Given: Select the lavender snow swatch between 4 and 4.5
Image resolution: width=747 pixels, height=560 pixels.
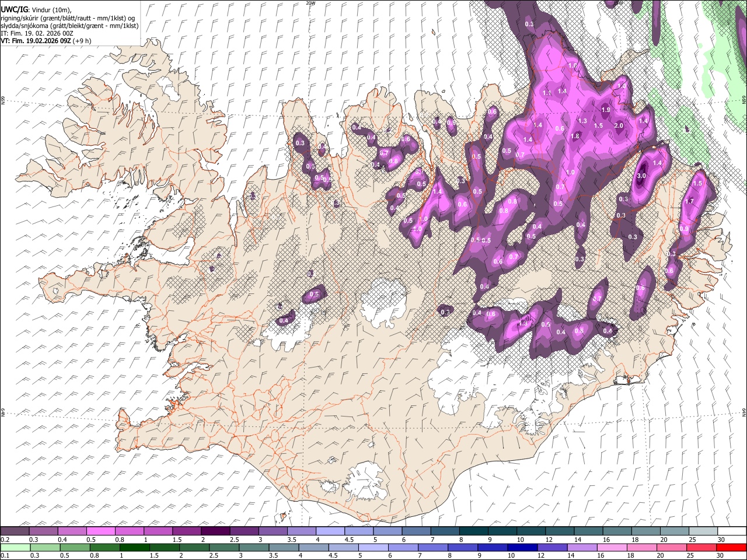Looking at the screenshot, I should pos(331,531).
